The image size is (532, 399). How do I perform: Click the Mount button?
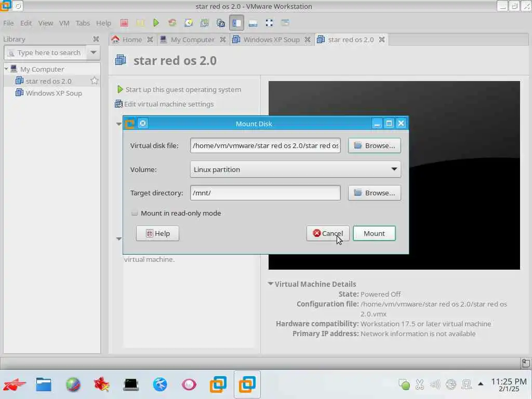pos(374,233)
